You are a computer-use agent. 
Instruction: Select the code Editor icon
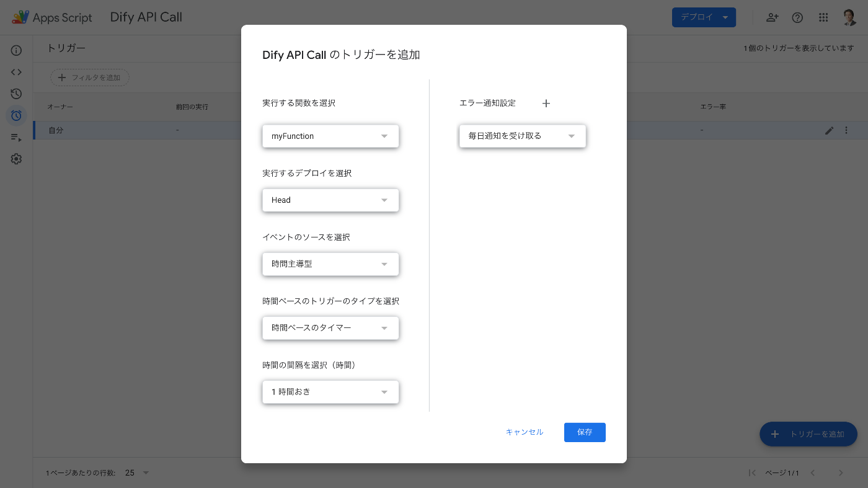click(16, 72)
